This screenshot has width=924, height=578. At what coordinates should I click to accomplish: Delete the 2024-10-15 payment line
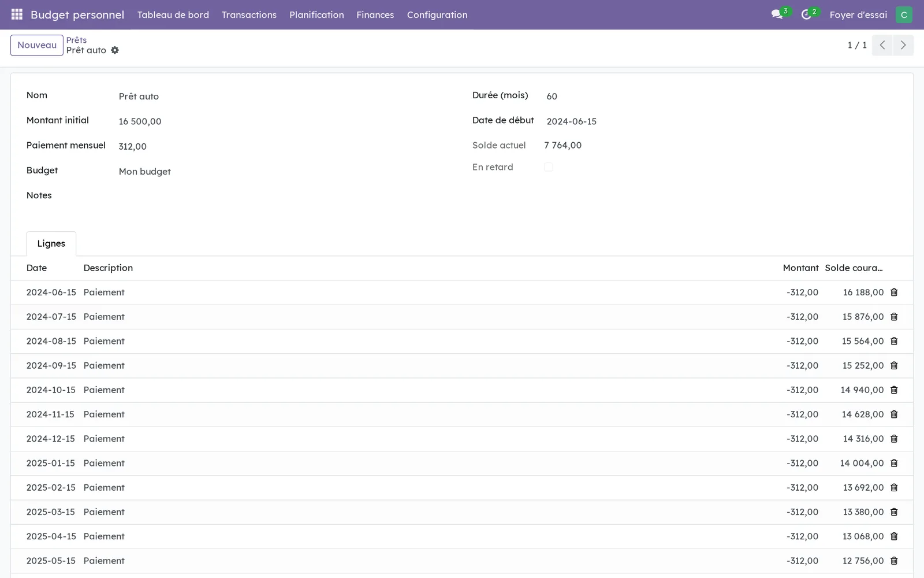coord(894,390)
